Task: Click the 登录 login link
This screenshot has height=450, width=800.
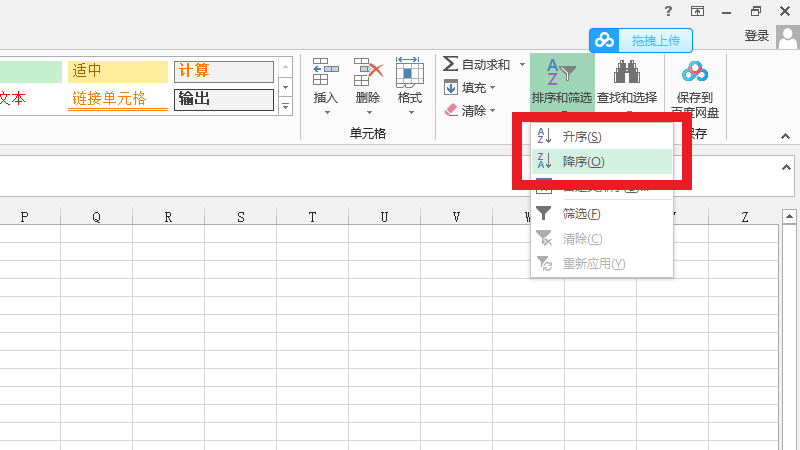Action: coord(757,36)
